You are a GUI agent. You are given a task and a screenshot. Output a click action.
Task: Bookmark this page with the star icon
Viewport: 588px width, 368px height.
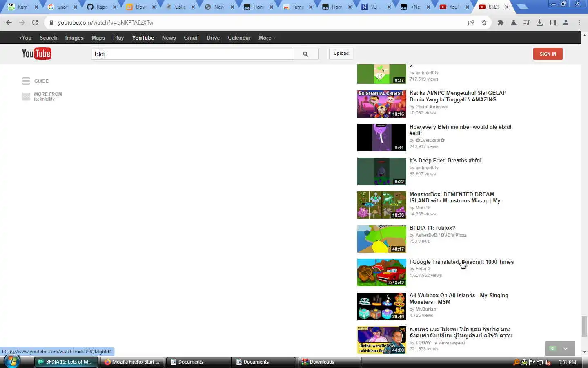484,22
